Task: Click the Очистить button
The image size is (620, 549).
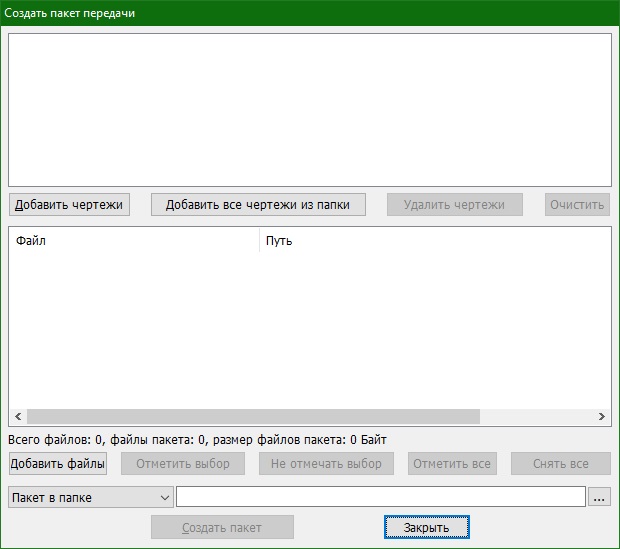Action: click(x=577, y=204)
